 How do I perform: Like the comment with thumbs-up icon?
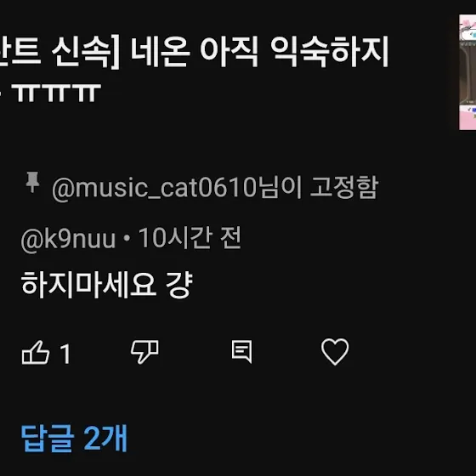pyautogui.click(x=36, y=353)
